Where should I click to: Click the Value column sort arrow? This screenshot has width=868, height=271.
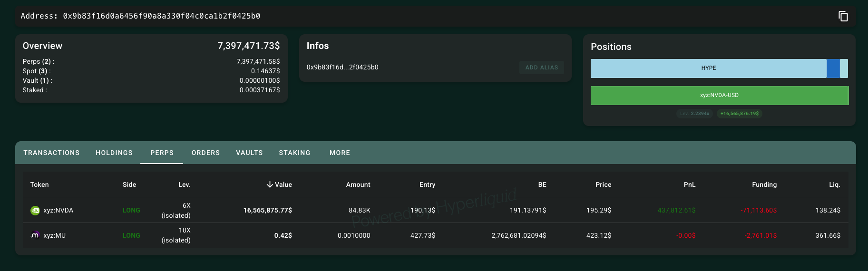[270, 184]
